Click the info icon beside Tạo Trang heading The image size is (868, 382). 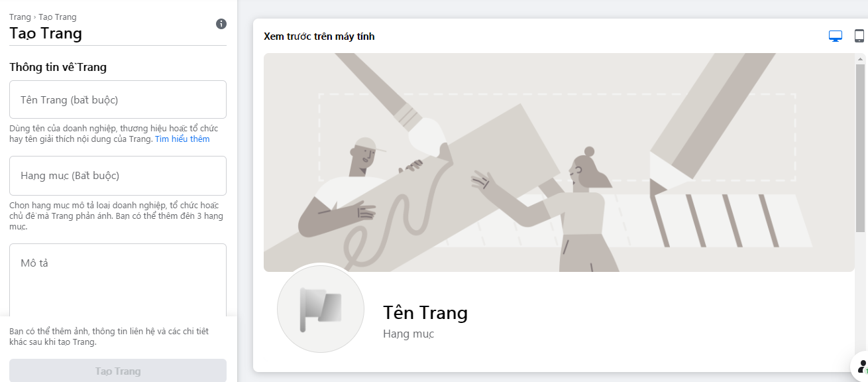point(221,24)
